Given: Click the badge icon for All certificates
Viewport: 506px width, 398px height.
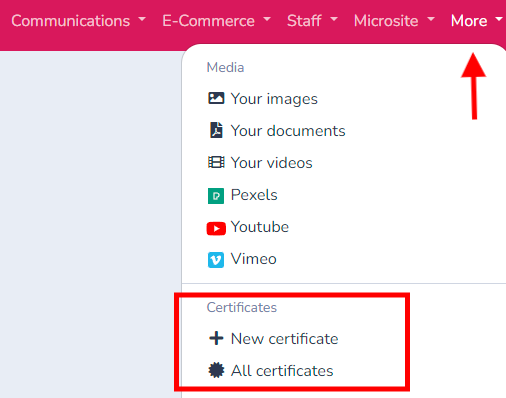Looking at the screenshot, I should coord(216,370).
